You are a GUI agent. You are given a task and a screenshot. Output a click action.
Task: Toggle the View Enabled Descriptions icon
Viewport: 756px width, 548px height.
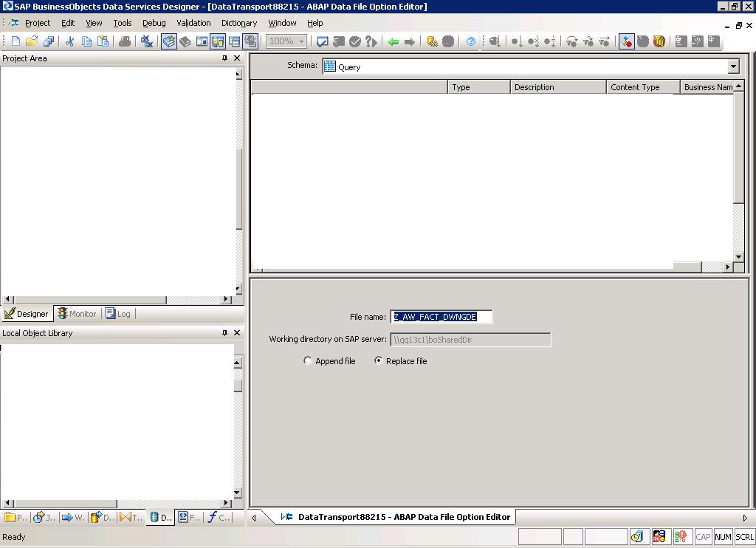tap(251, 41)
